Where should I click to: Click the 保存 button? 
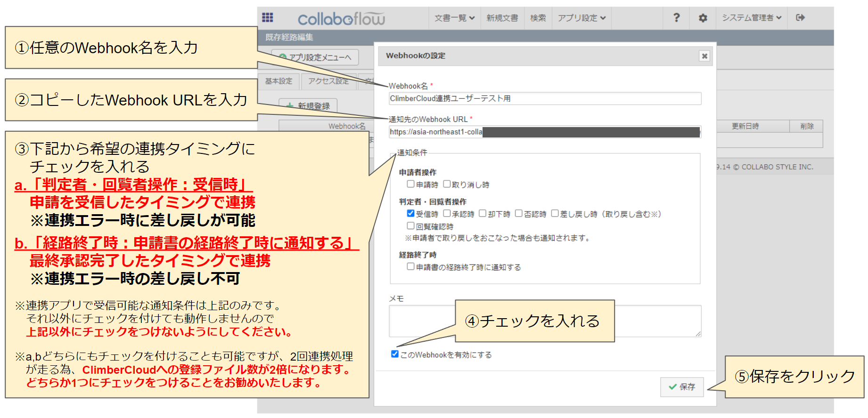point(681,387)
